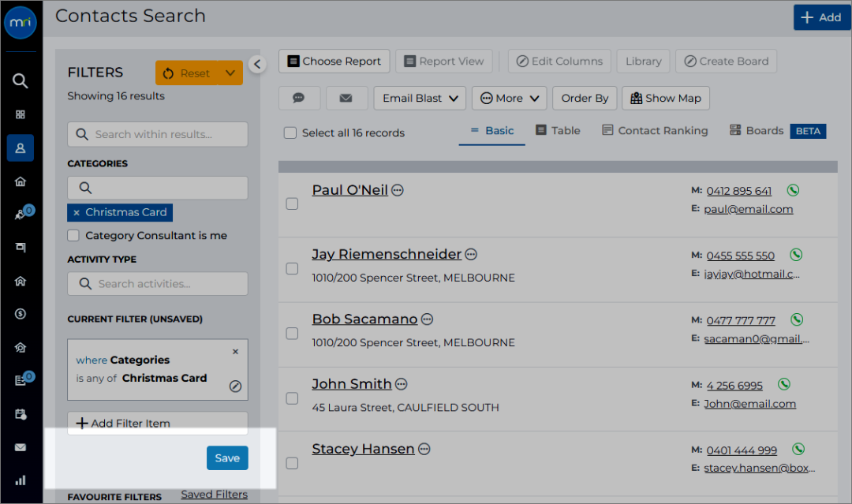This screenshot has width=852, height=504.
Task: Open the Email Blast dropdown
Action: pos(420,99)
